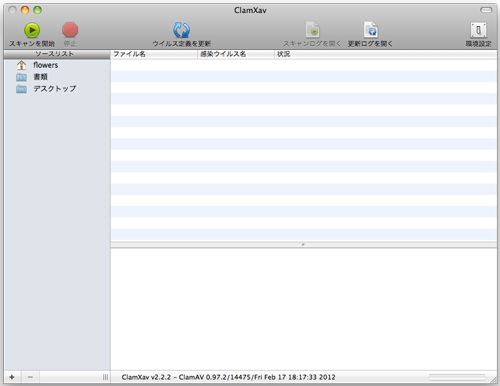Open the scan log document icon
The width and height of the screenshot is (500, 386).
313,30
